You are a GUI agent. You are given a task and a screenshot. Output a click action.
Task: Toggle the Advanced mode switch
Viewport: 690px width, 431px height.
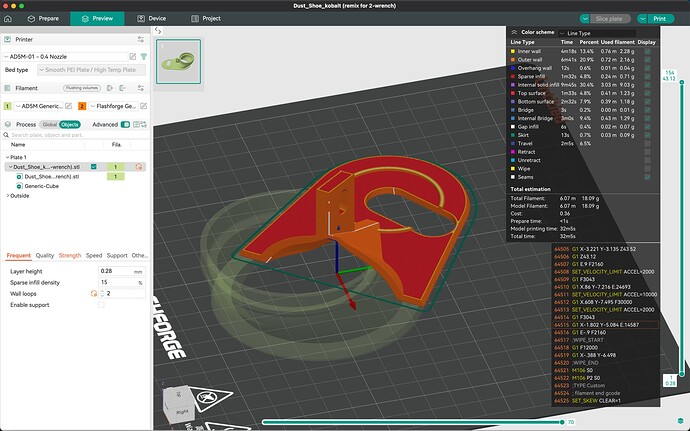(x=125, y=124)
